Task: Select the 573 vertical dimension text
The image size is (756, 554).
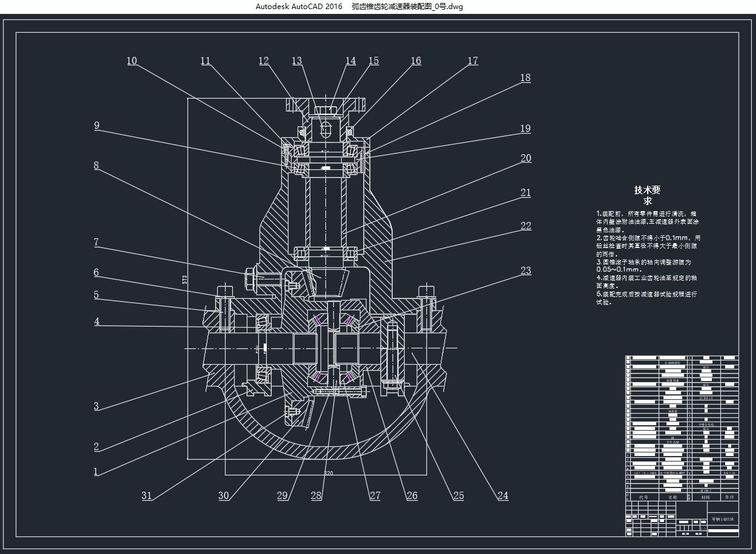Action: coord(184,279)
